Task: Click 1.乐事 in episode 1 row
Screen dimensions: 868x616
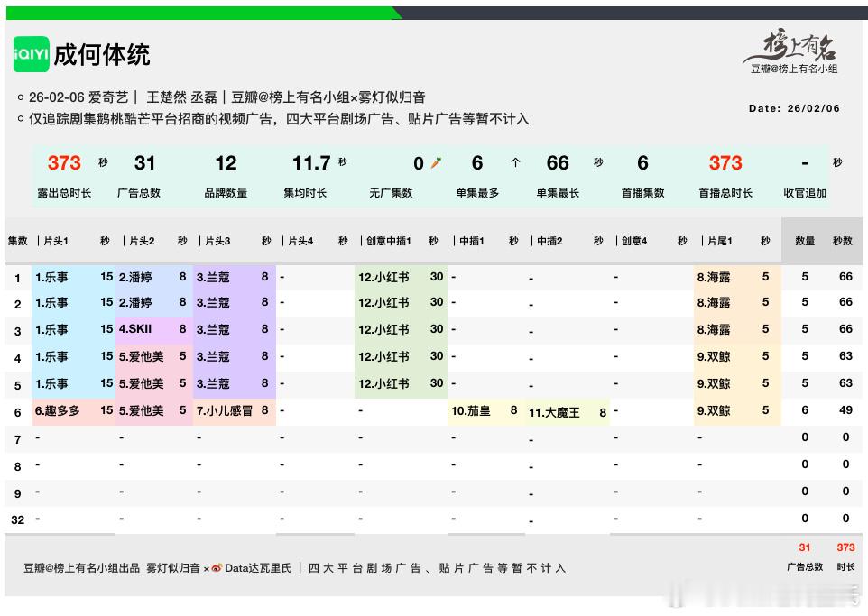Action: pos(51,277)
